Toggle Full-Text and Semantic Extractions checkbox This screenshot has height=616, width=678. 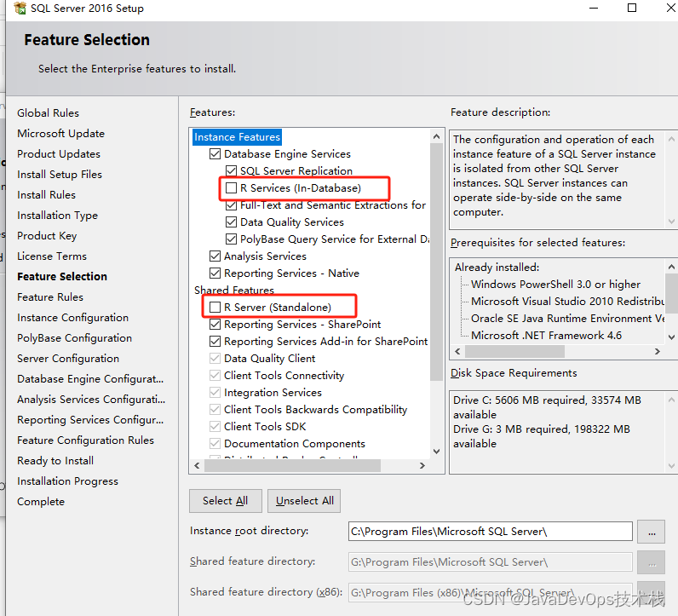(232, 205)
